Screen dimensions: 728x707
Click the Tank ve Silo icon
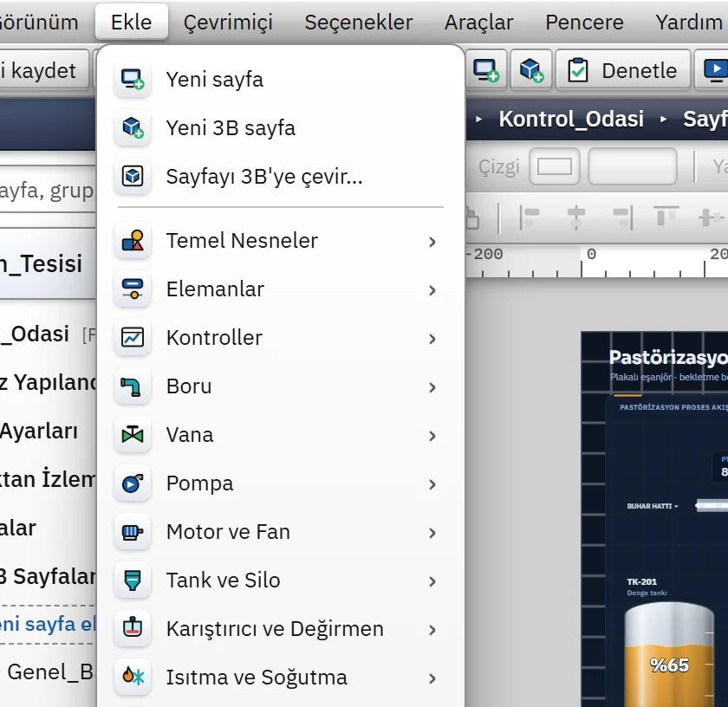[x=133, y=581]
